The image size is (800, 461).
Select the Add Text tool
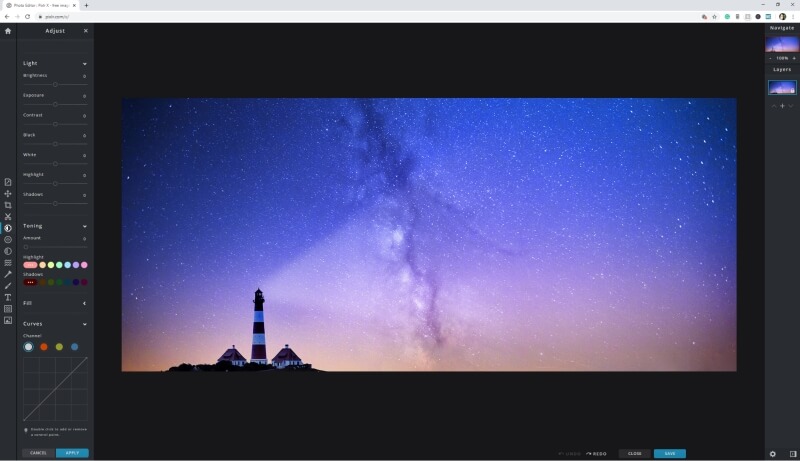(8, 297)
